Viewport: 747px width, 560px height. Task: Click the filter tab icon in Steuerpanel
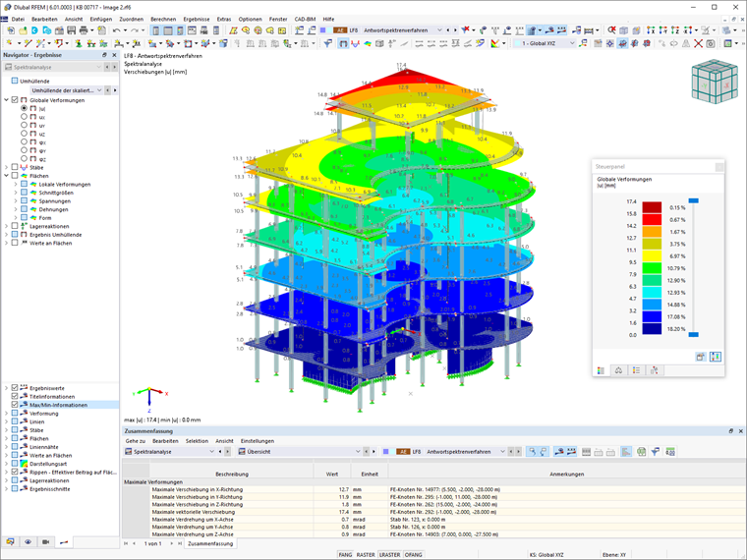[654, 370]
